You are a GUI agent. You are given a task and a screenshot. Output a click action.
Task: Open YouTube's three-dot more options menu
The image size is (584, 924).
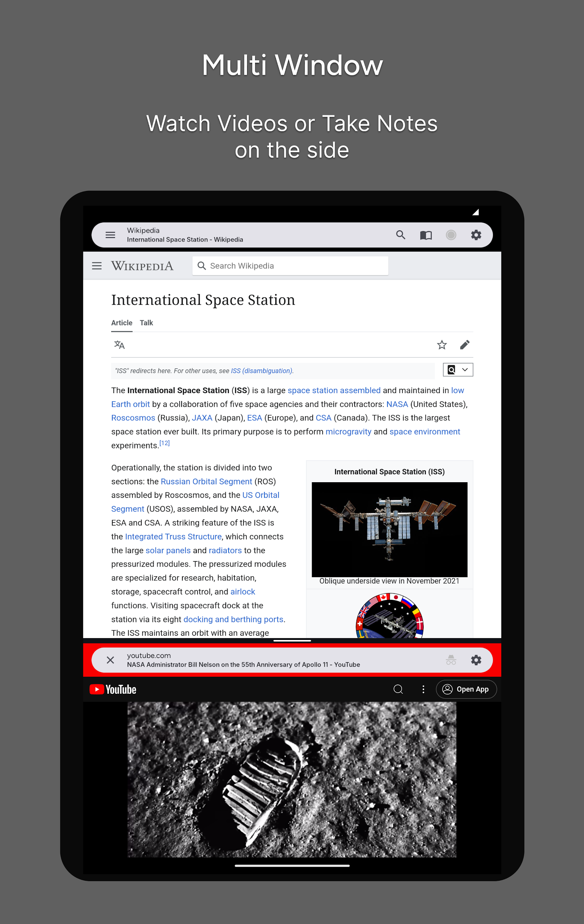pyautogui.click(x=423, y=689)
